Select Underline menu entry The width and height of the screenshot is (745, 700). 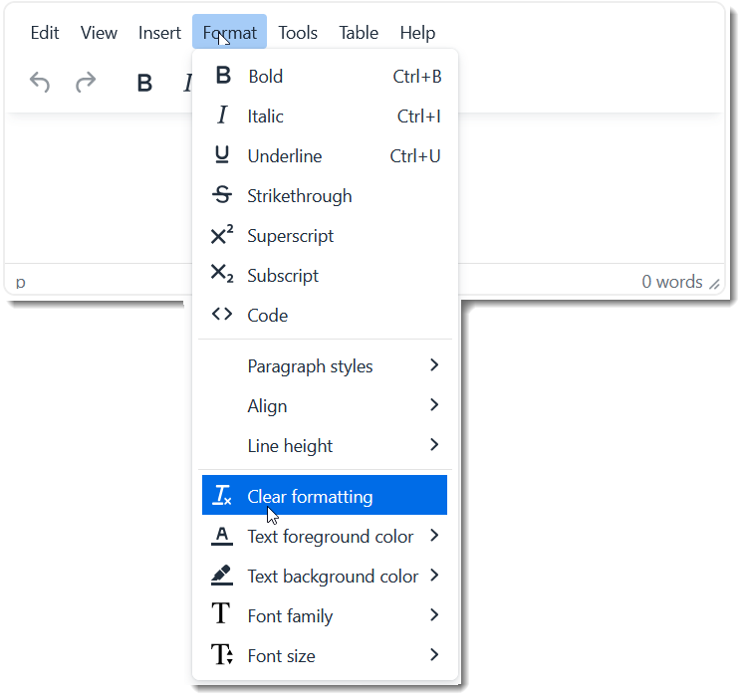tap(325, 155)
